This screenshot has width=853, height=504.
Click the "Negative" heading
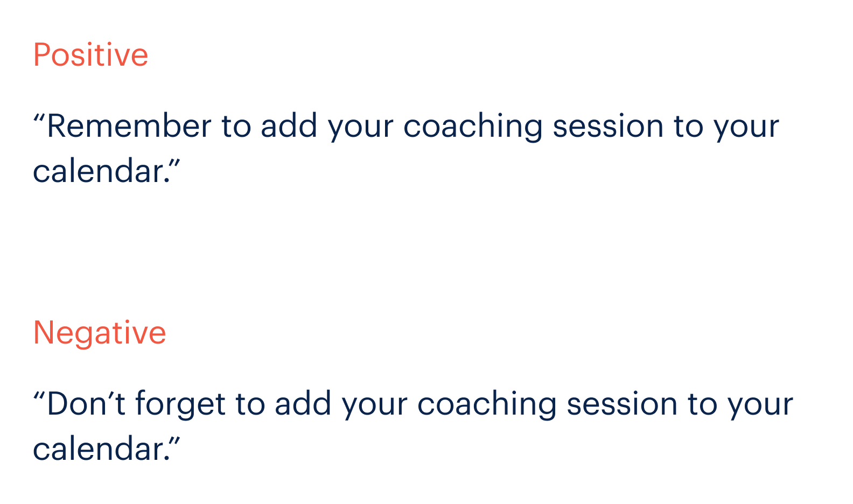[x=100, y=333]
